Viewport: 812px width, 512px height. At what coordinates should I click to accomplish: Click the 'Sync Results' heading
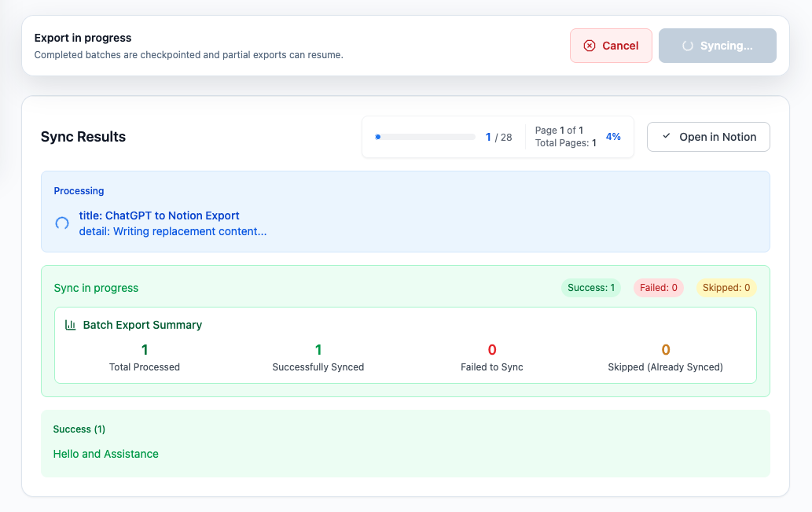coord(83,137)
